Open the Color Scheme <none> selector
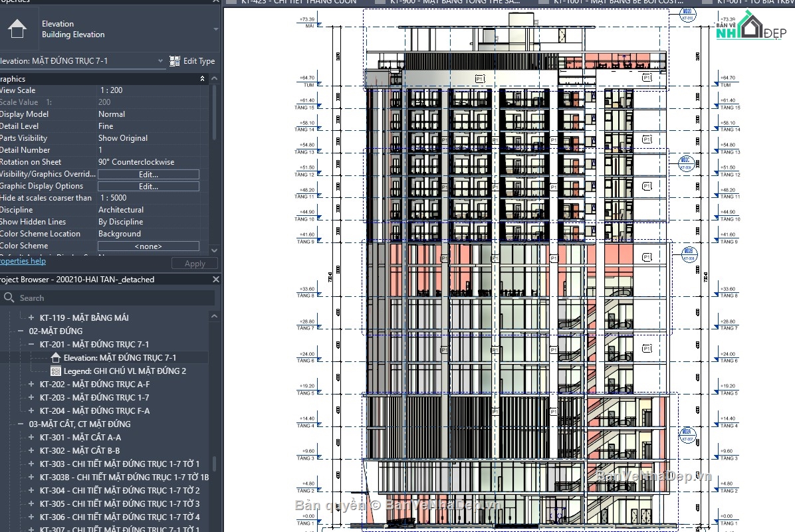795x532 pixels. click(148, 246)
